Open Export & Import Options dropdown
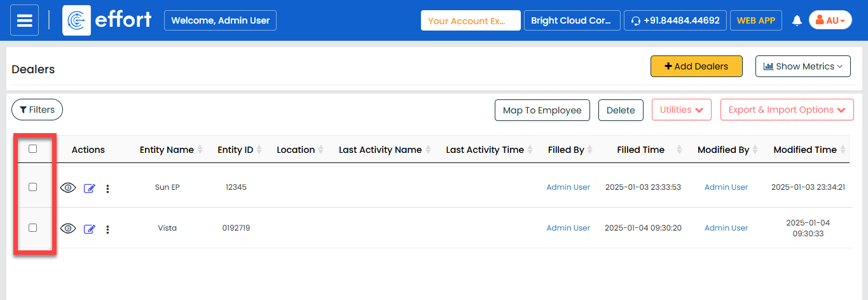 click(x=787, y=110)
